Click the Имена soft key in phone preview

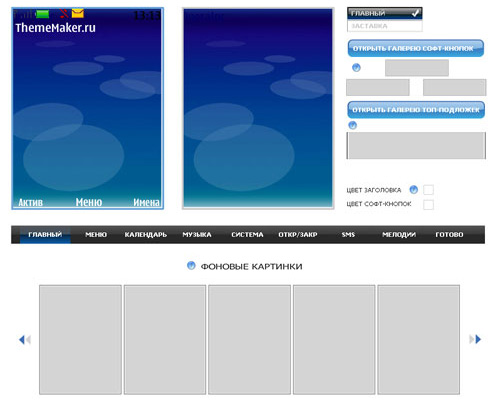click(x=146, y=202)
